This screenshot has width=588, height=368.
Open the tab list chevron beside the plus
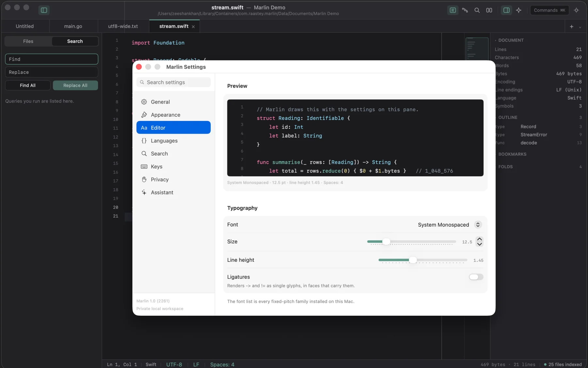tap(580, 27)
